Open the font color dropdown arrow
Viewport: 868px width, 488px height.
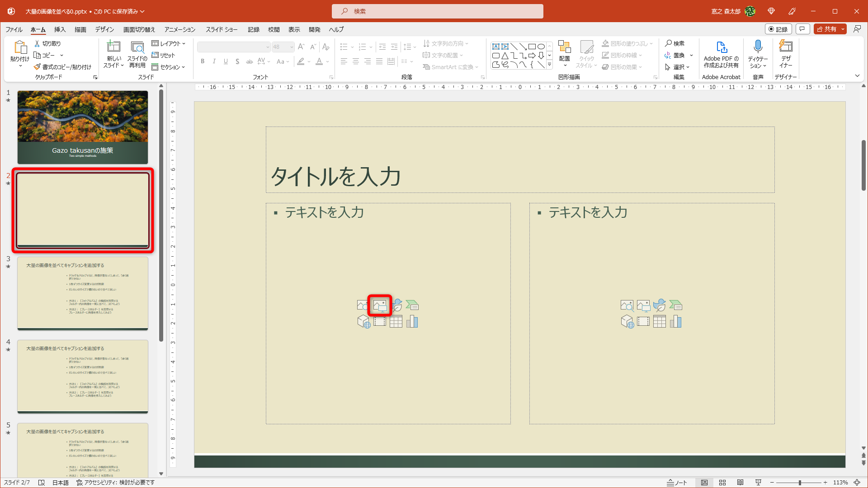click(327, 62)
